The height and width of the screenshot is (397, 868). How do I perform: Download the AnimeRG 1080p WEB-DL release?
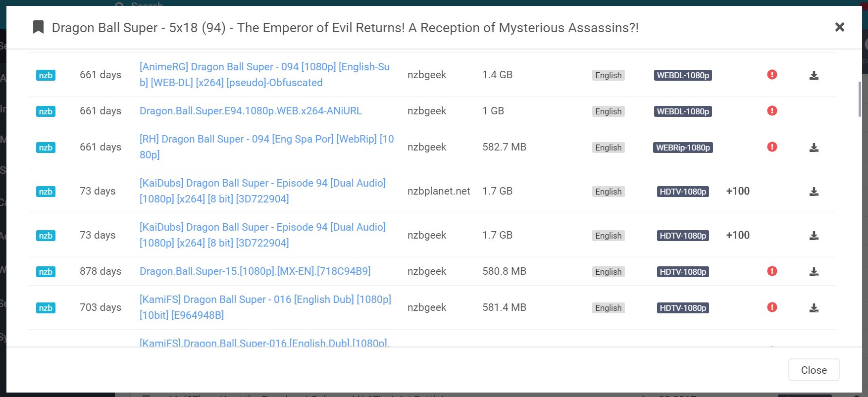[814, 75]
